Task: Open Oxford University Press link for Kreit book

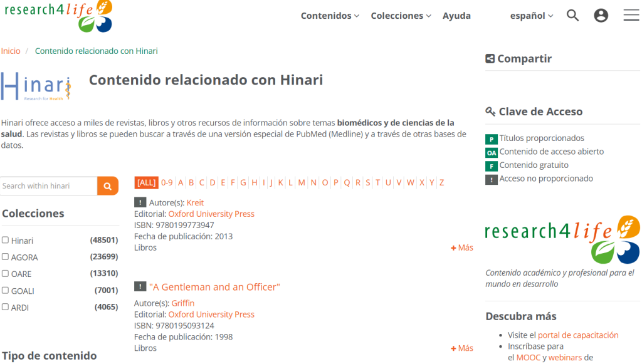Action: pyautogui.click(x=211, y=214)
